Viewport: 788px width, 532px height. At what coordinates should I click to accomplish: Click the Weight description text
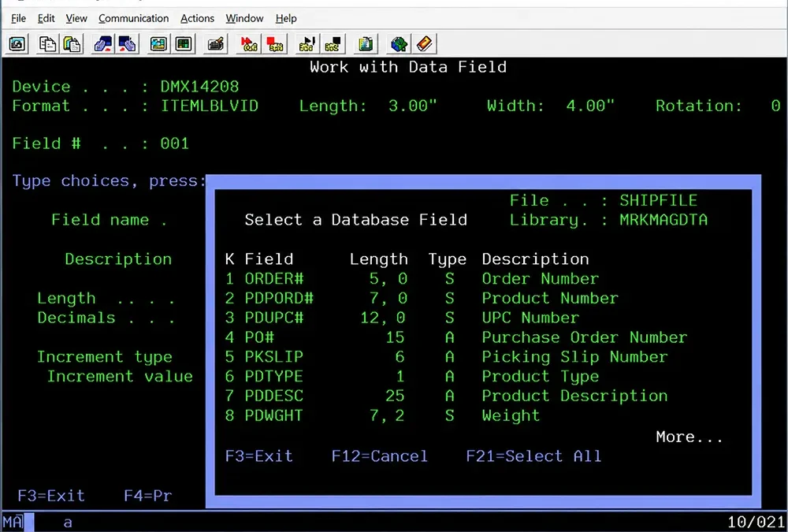pyautogui.click(x=511, y=416)
